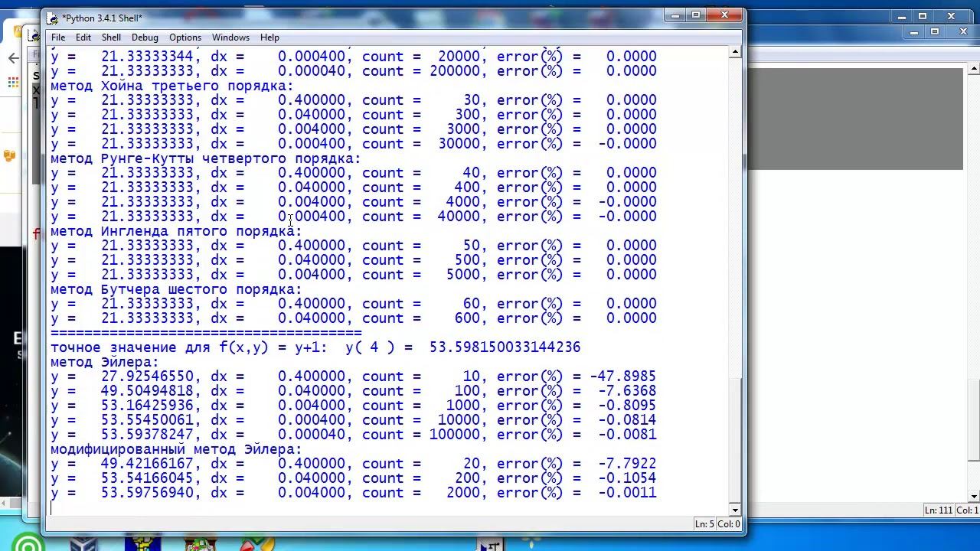Maximize the Python 3.4.1 Shell window
This screenshot has width=980, height=551.
tap(696, 15)
